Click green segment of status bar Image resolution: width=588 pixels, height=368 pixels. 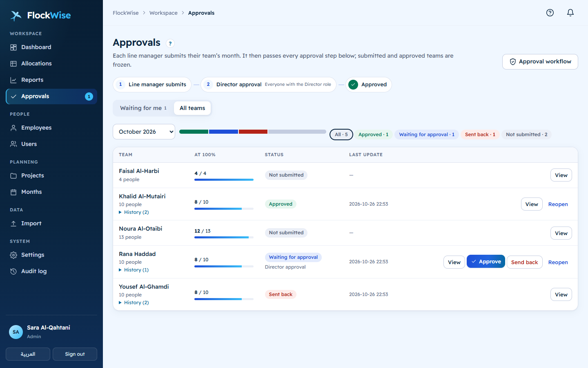tap(194, 132)
